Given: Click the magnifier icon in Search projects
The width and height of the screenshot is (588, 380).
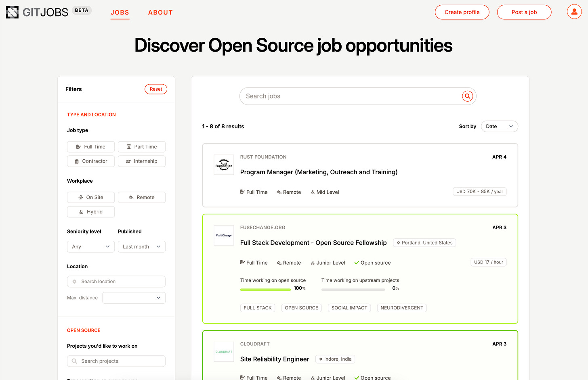Looking at the screenshot, I should (74, 361).
